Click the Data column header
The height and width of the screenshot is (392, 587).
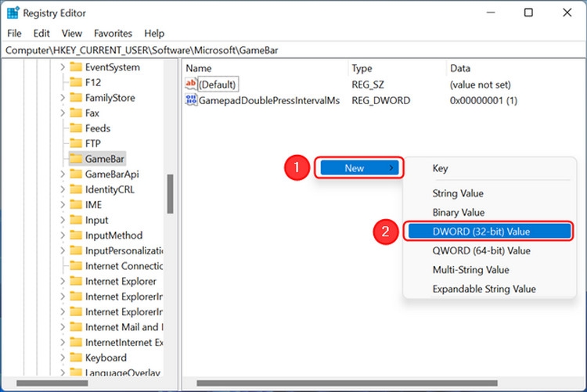459,68
